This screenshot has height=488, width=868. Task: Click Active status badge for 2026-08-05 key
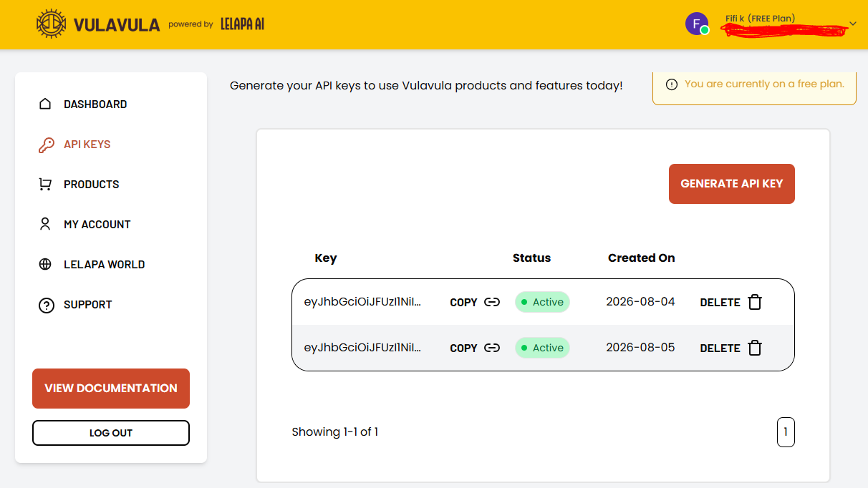(x=542, y=348)
